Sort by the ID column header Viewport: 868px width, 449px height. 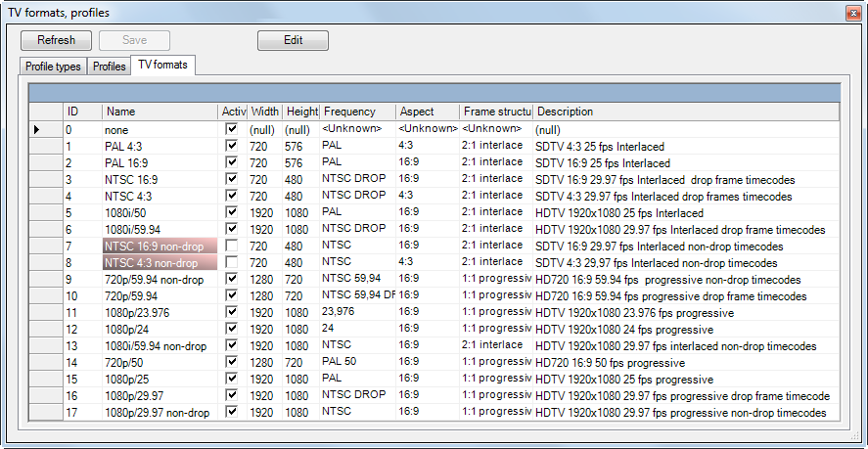tap(82, 112)
